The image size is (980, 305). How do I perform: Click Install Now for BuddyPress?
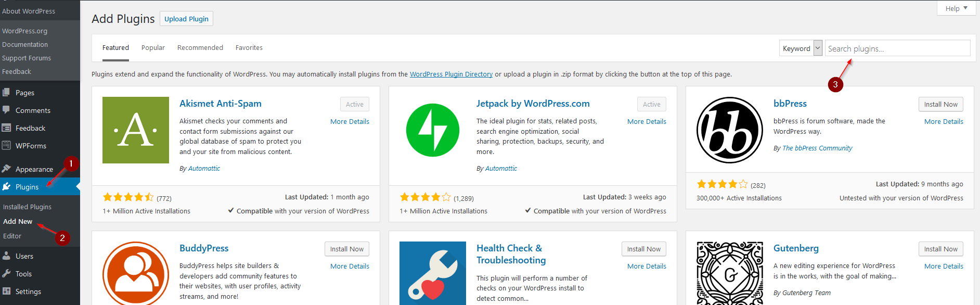click(x=346, y=249)
